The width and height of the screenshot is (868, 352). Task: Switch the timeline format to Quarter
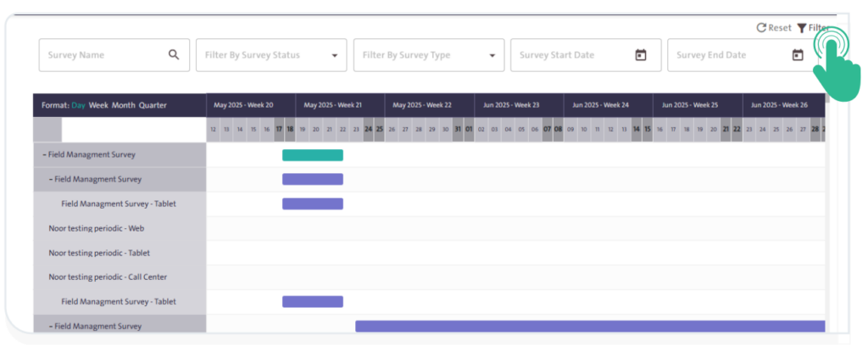153,105
